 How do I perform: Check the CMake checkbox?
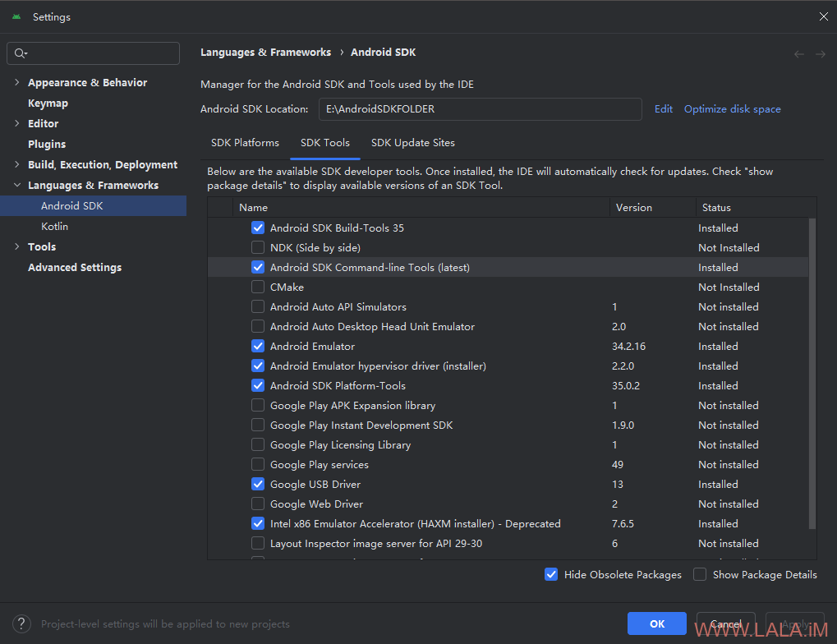tap(258, 287)
